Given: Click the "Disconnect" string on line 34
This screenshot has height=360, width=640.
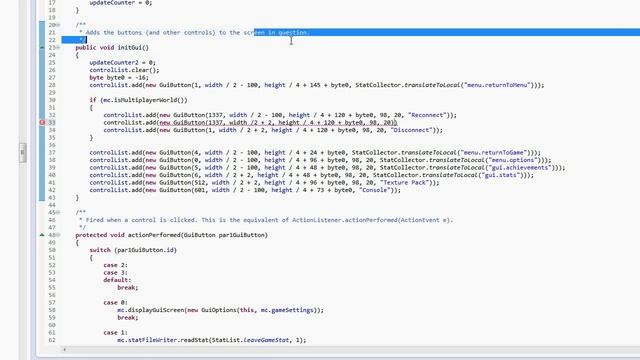Looking at the screenshot, I should pyautogui.click(x=411, y=130).
